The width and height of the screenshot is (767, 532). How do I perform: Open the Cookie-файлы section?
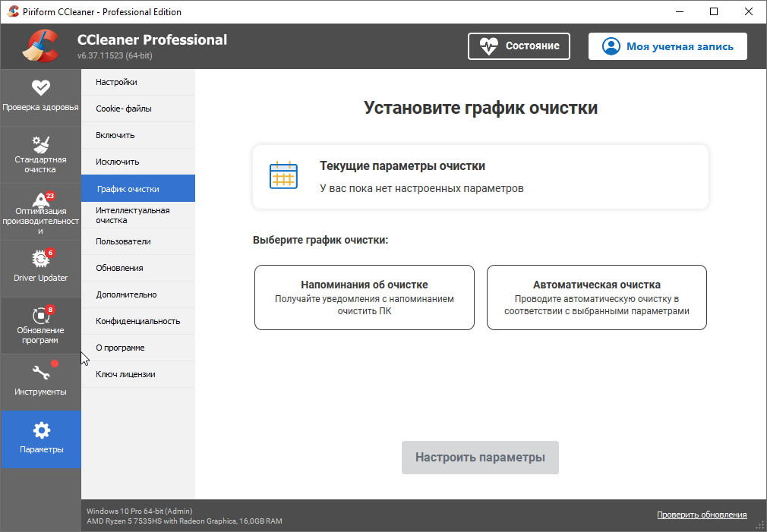tap(138, 109)
